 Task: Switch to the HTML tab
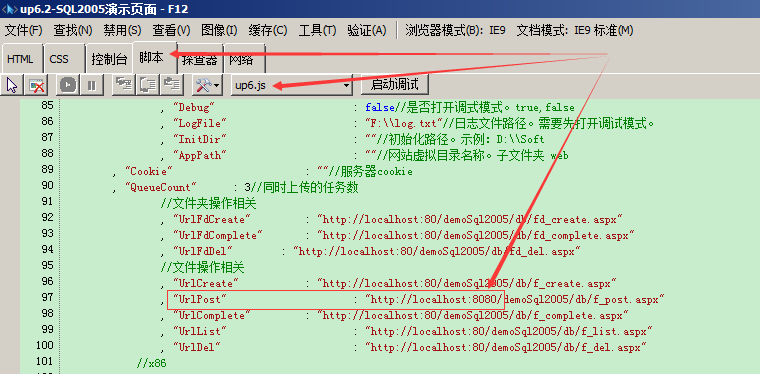20,60
